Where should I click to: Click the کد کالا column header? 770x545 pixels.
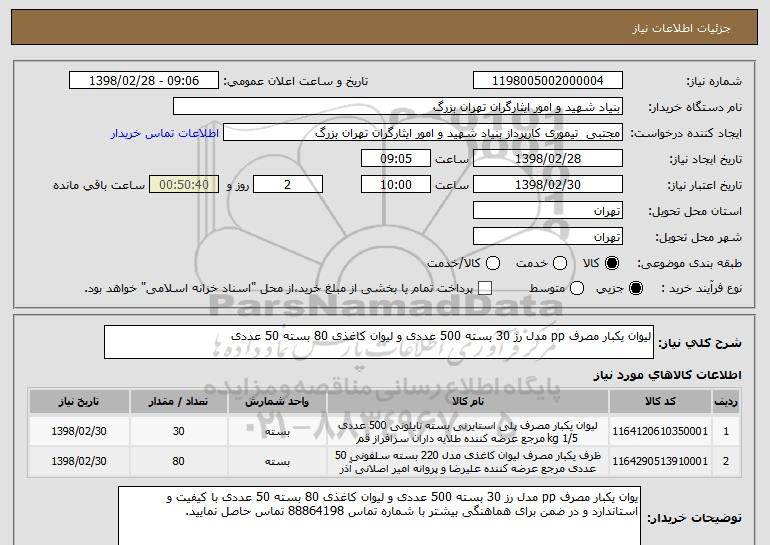(660, 402)
